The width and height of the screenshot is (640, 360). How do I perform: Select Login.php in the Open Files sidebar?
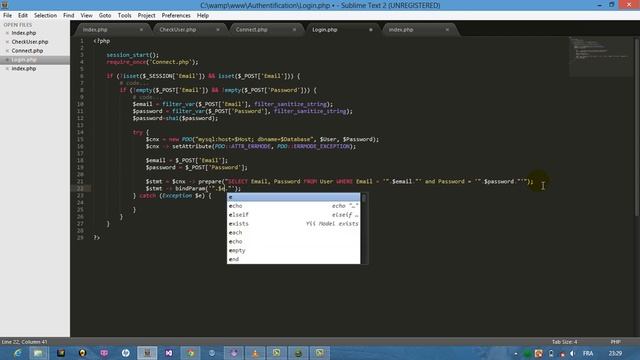pos(24,60)
